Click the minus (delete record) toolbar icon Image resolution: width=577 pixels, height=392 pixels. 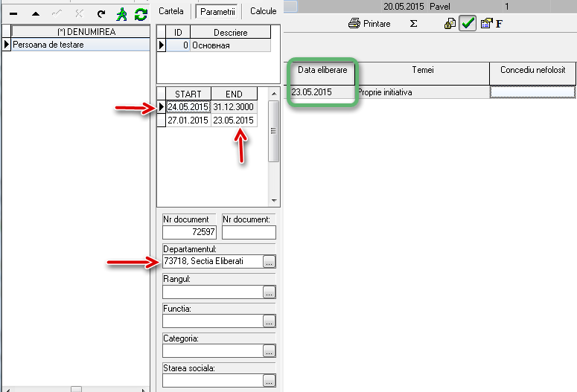13,14
